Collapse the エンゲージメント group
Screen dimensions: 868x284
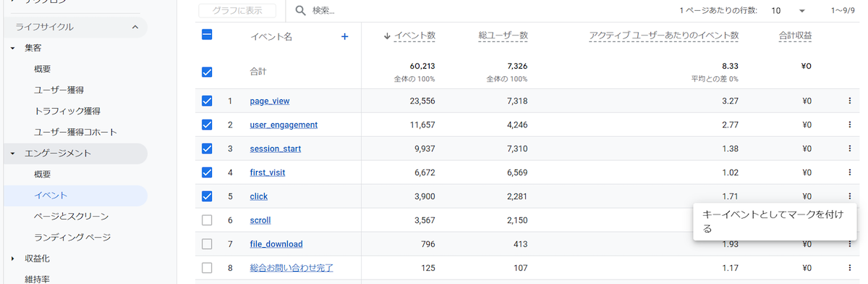pos(12,154)
